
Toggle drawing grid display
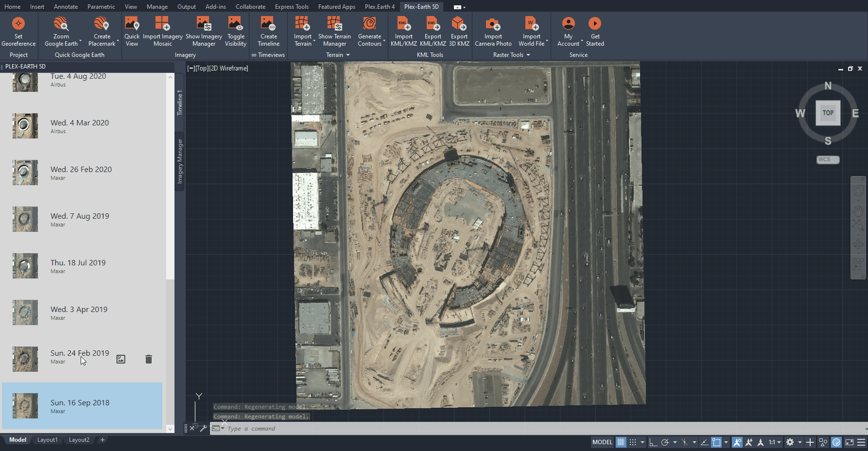(621, 442)
